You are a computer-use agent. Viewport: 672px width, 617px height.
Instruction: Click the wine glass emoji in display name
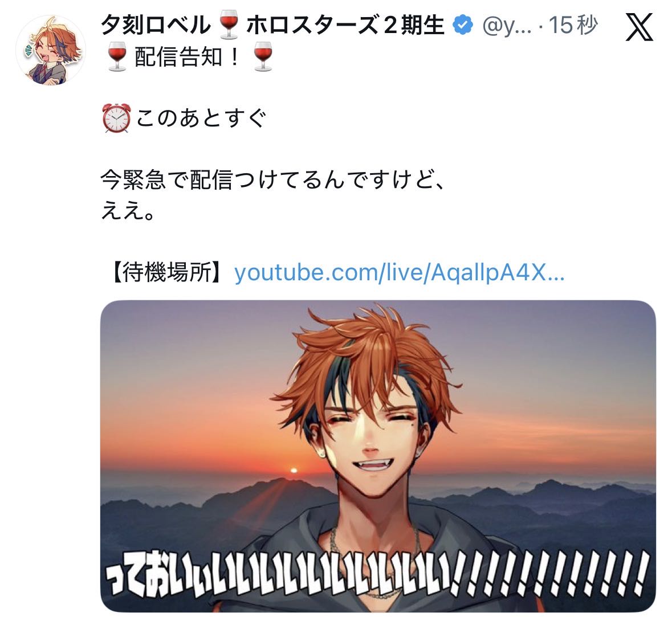click(x=229, y=25)
